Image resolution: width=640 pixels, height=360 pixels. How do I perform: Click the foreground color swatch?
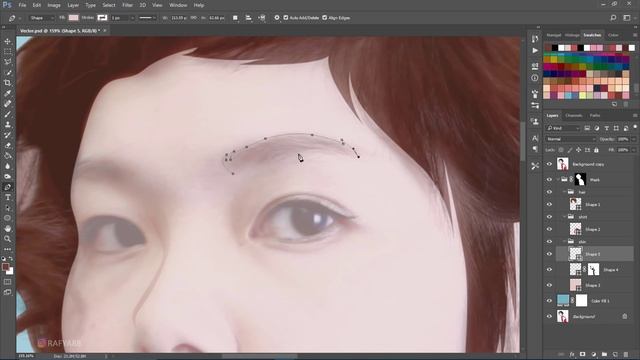point(5,267)
